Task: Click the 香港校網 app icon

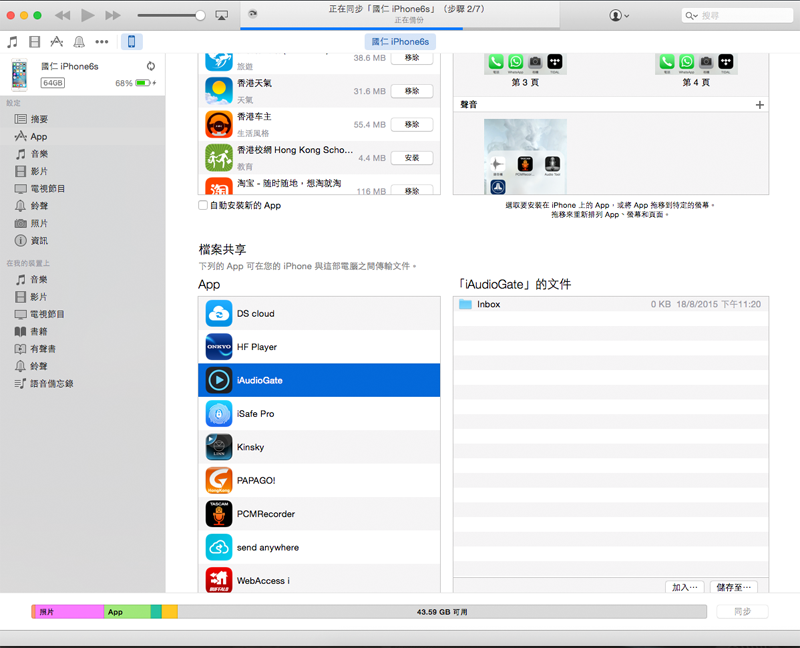Action: 219,158
